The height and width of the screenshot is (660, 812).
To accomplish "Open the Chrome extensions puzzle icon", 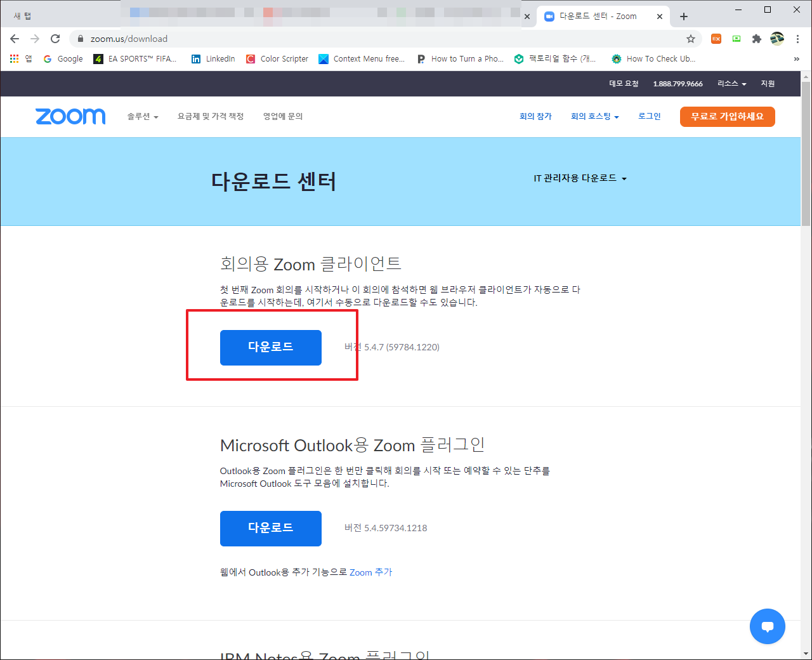I will [x=756, y=39].
